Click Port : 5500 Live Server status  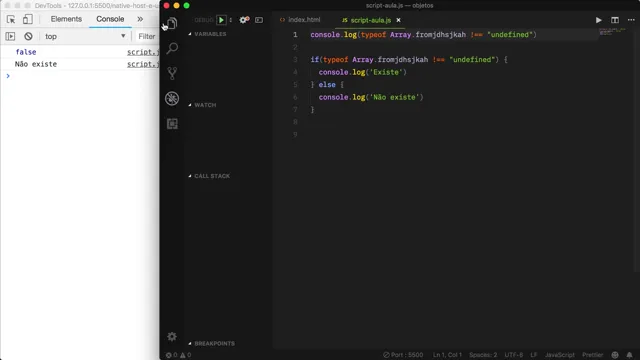click(x=403, y=355)
